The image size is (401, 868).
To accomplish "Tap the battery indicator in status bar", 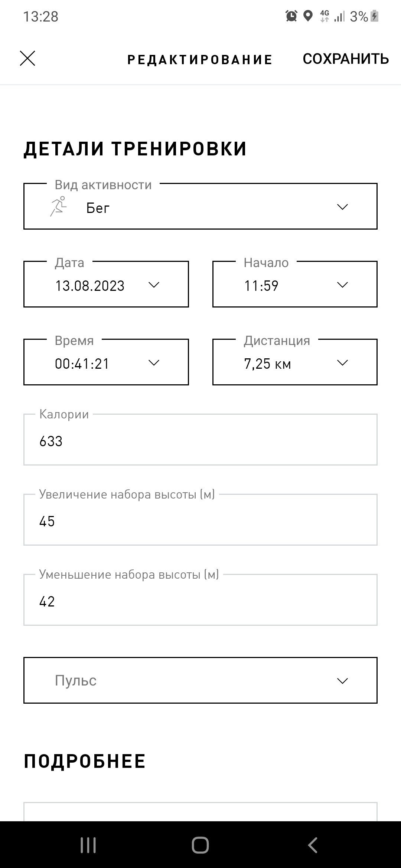I will coord(374,16).
